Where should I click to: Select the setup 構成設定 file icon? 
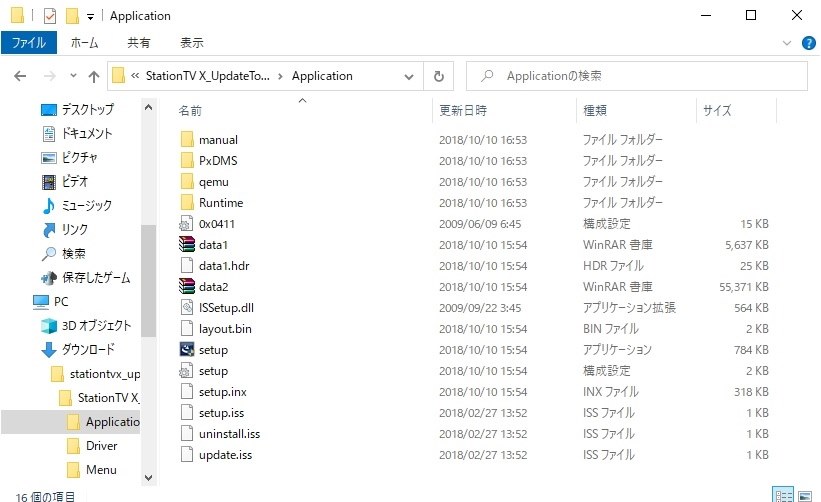coord(186,371)
